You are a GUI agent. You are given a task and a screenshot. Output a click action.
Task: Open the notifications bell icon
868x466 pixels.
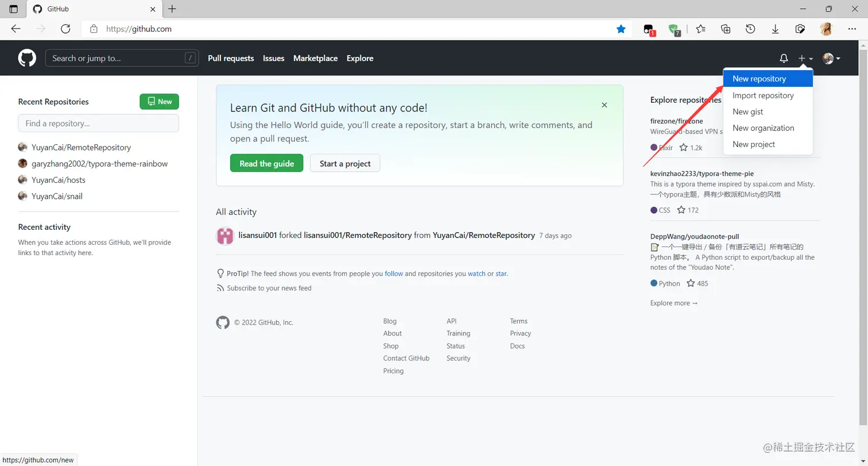click(784, 58)
